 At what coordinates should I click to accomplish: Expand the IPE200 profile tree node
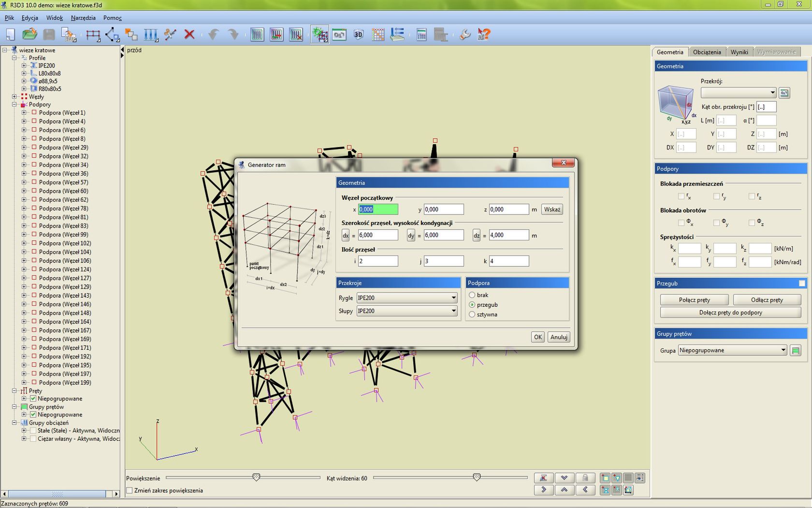24,66
